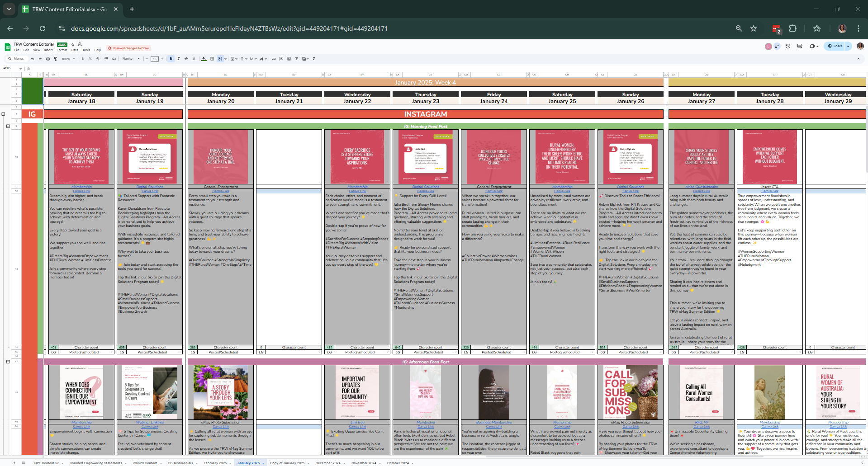Image resolution: width=868 pixels, height=466 pixels.
Task: Open the zoom level dropdown
Action: pos(68,59)
